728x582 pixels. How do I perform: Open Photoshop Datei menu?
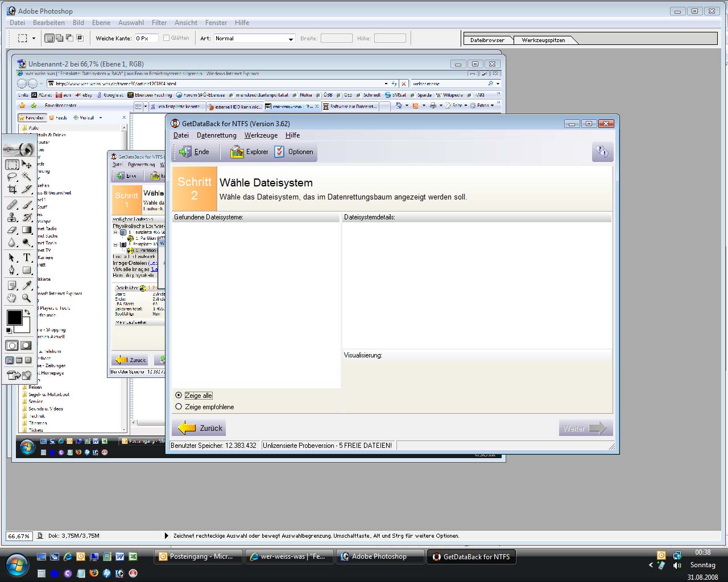[17, 23]
